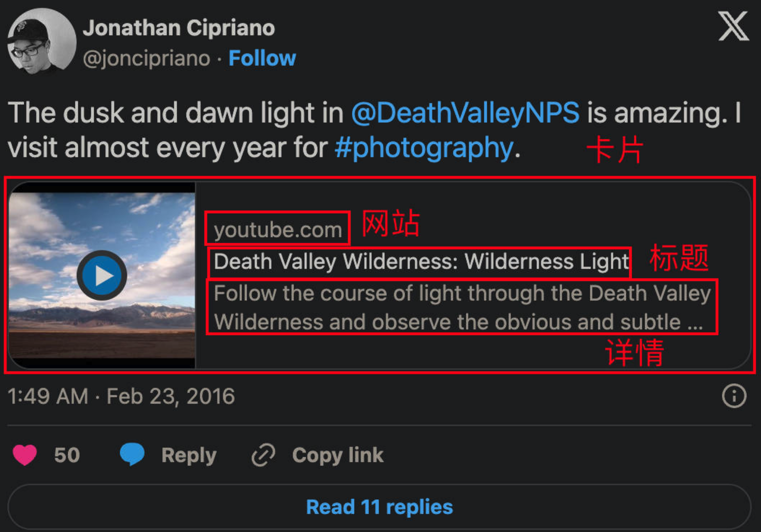Click the Copy link text
This screenshot has width=761, height=532.
[x=338, y=455]
